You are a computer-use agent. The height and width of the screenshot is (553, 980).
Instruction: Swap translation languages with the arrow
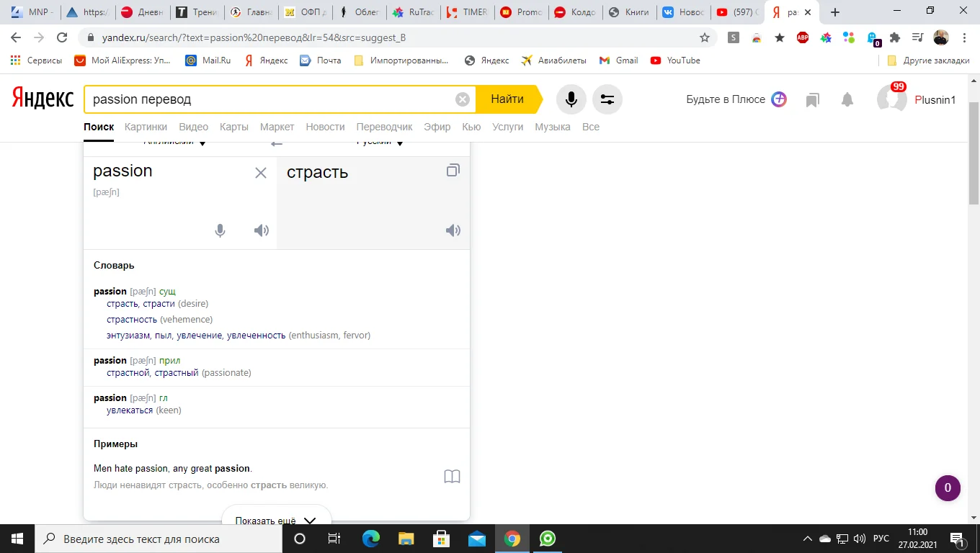click(x=277, y=142)
